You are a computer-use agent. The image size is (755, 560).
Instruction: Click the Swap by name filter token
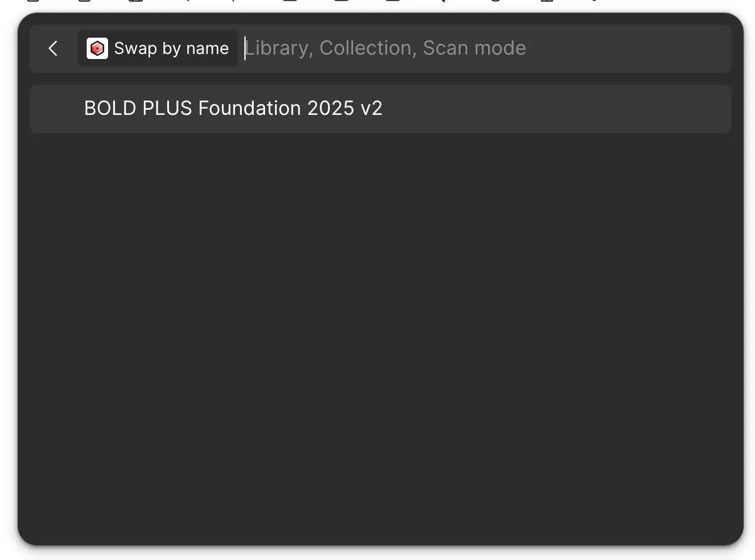point(157,48)
